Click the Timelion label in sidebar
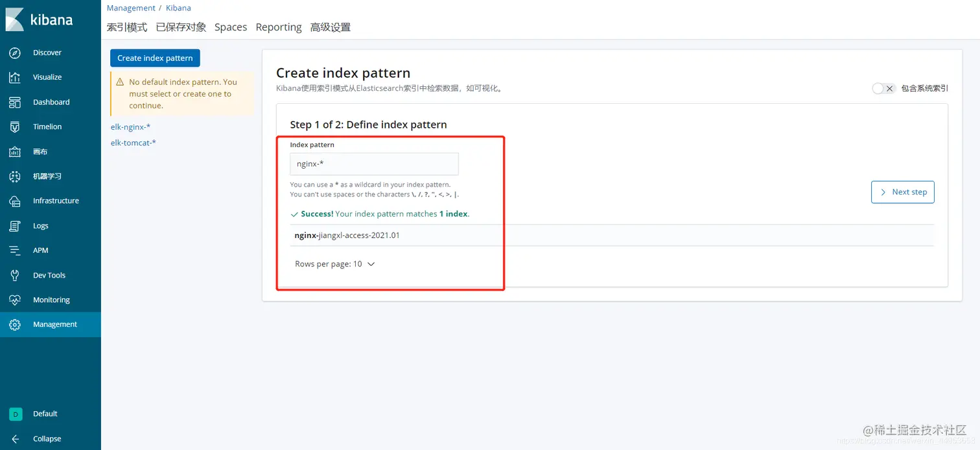 47,127
